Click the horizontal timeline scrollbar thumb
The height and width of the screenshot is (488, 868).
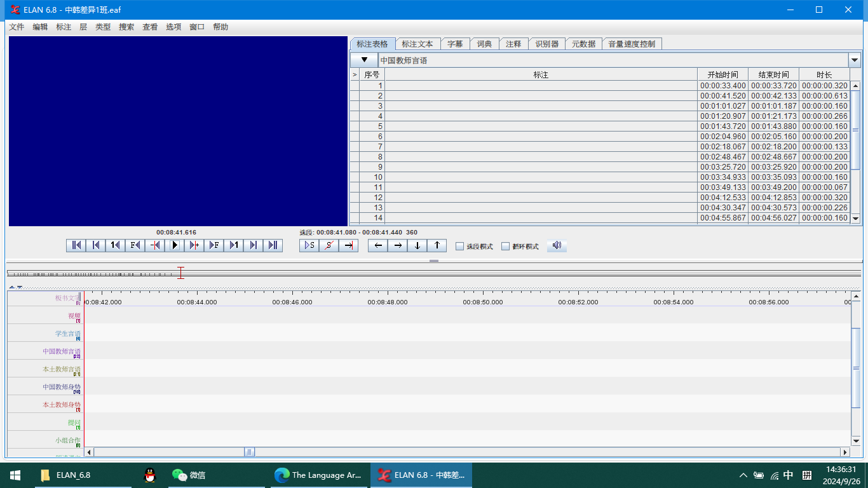click(x=250, y=452)
